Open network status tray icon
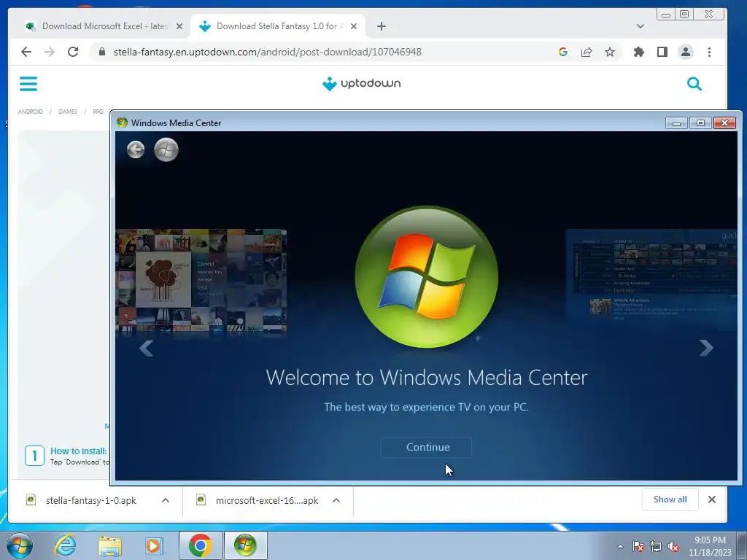This screenshot has height=560, width=747. point(656,546)
